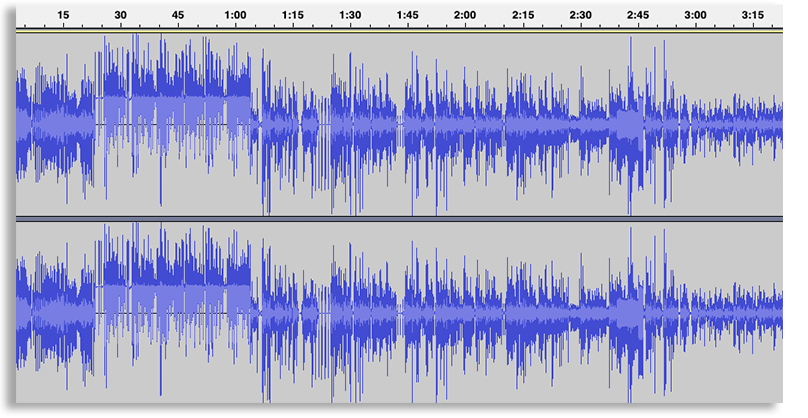The height and width of the screenshot is (418, 808).
Task: Click inside the upper channel waveform
Action: click(x=399, y=124)
